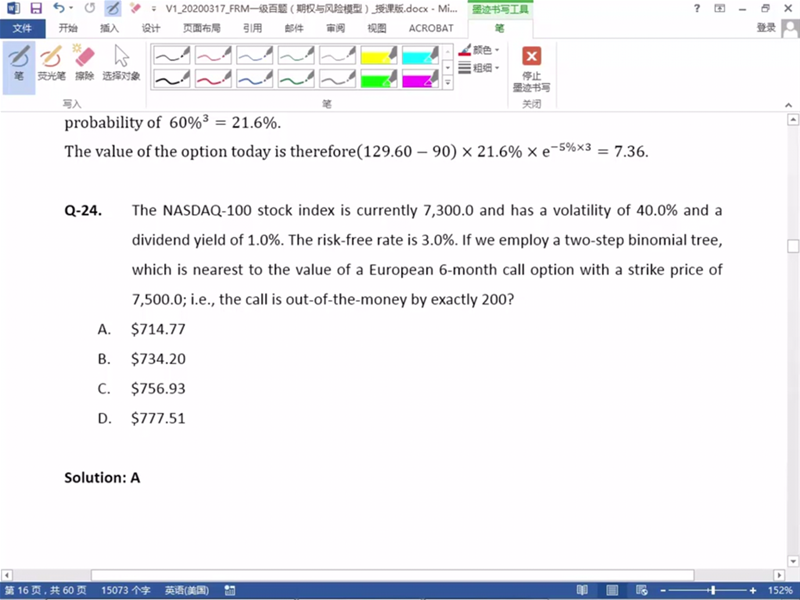The width and height of the screenshot is (800, 600).
Task: Open zoom dialog from 152% level
Action: coord(780,590)
